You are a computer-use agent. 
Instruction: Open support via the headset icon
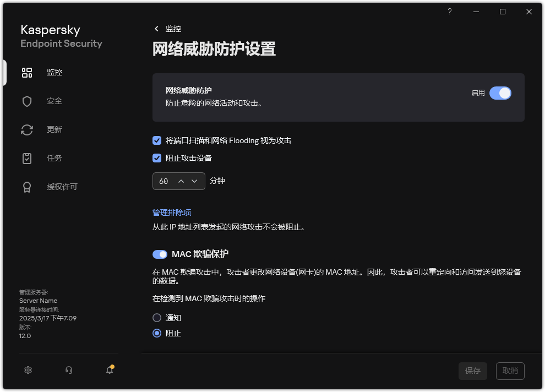[68, 370]
